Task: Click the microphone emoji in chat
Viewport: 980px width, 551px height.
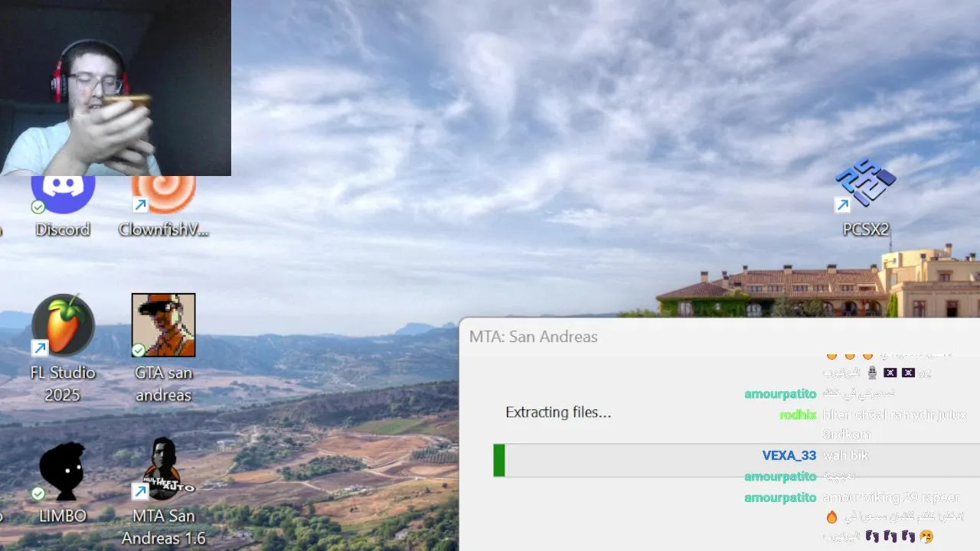Action: [x=872, y=373]
